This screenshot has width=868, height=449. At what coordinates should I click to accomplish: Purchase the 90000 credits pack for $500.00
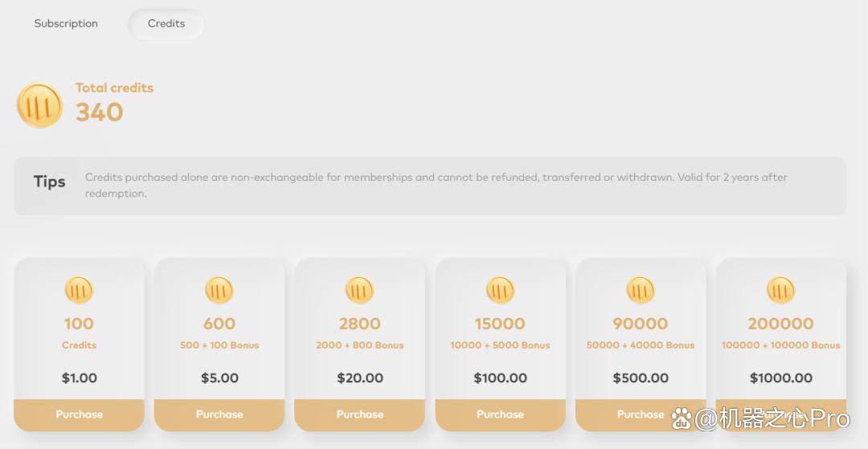(x=641, y=414)
